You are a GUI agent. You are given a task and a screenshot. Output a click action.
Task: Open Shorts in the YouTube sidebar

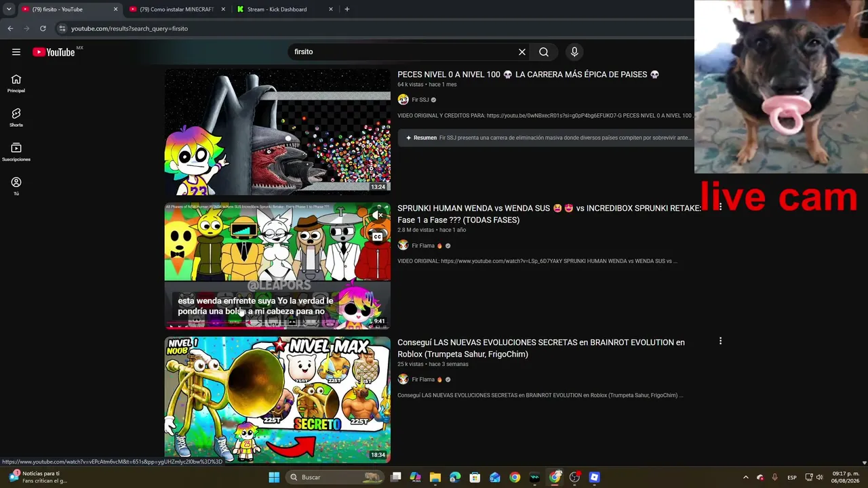(x=16, y=118)
